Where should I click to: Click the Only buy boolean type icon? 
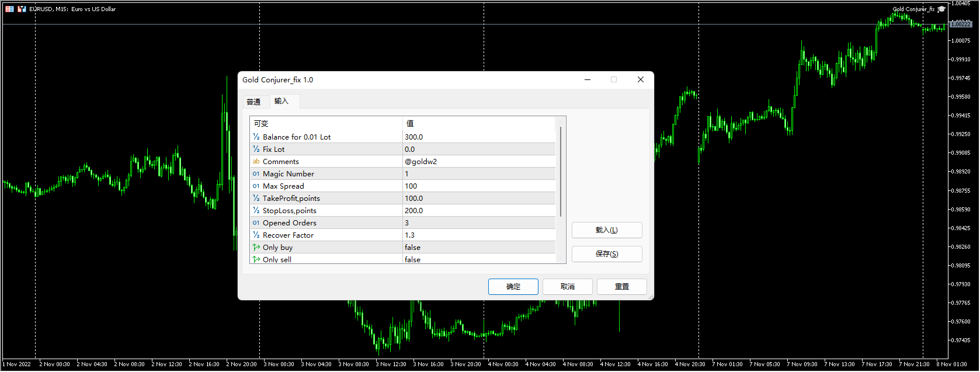pos(256,248)
